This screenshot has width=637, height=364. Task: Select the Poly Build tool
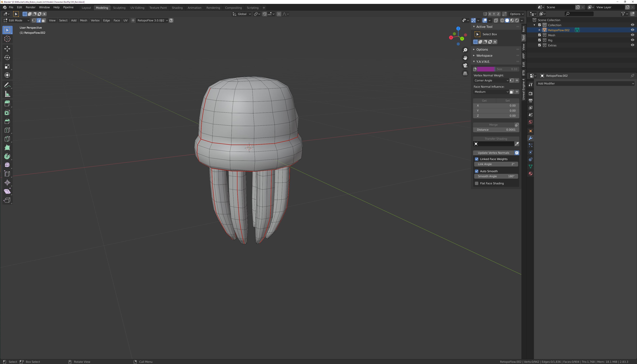click(7, 147)
